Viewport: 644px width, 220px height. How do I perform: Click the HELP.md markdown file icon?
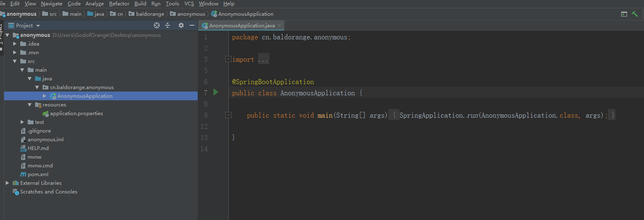[x=23, y=148]
